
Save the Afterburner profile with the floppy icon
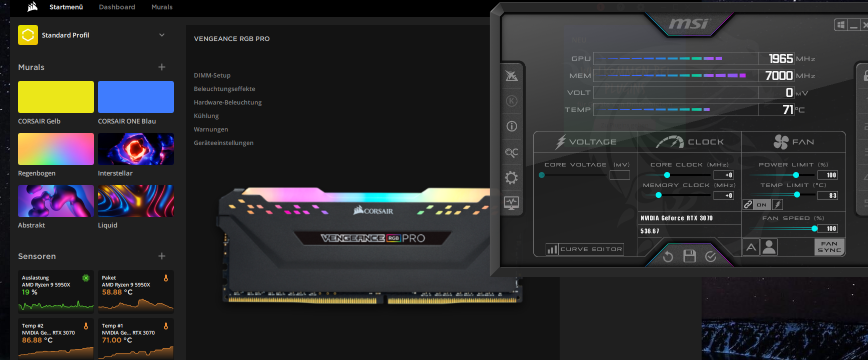[x=690, y=256]
